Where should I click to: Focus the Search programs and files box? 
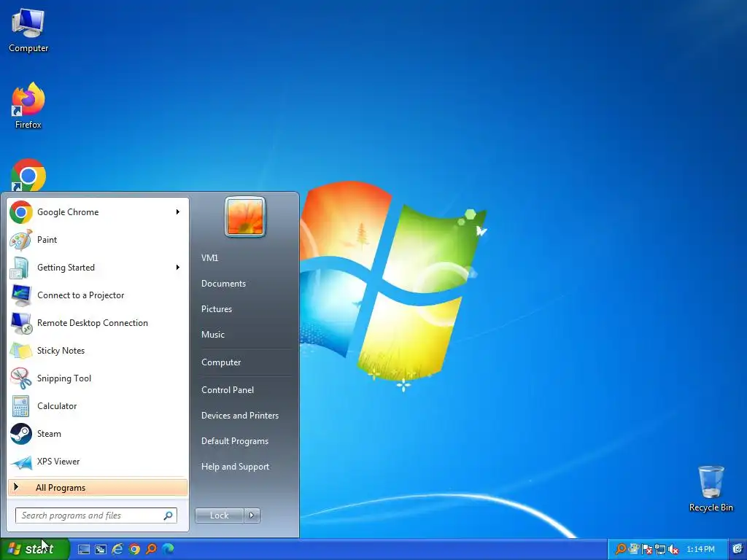96,516
